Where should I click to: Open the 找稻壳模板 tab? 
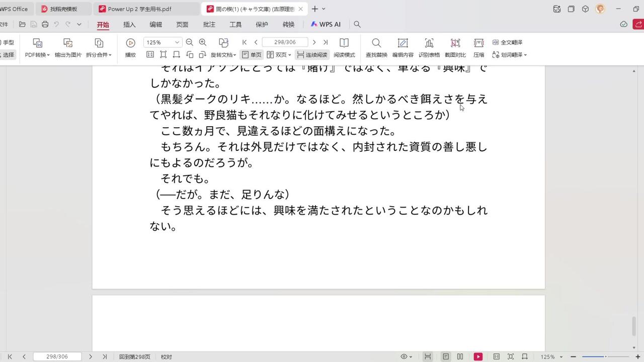coord(63,9)
